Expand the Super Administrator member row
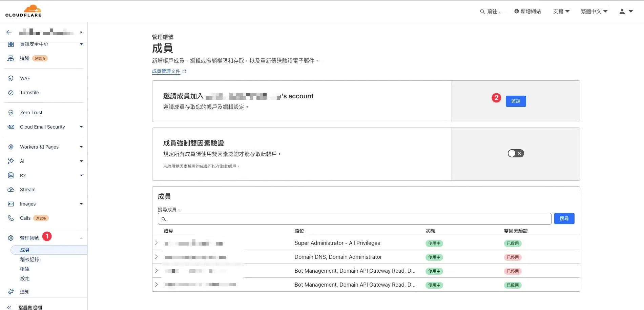Screen dimensions: 644x310 point(156,243)
